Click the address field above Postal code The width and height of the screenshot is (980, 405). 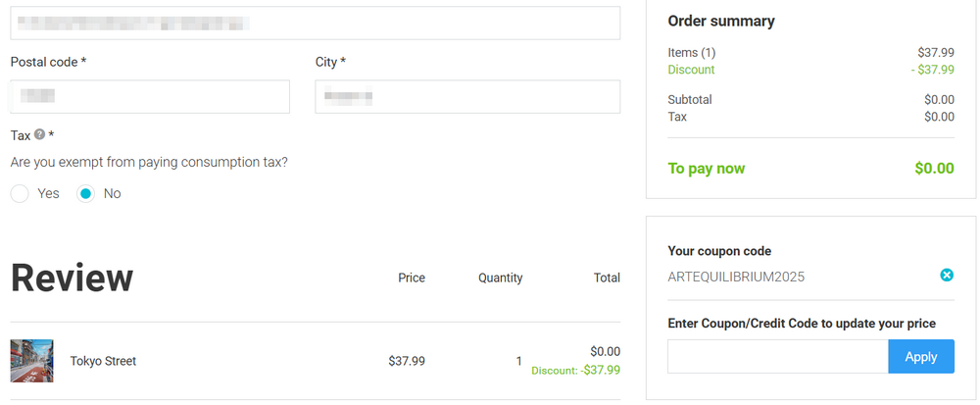point(316,24)
